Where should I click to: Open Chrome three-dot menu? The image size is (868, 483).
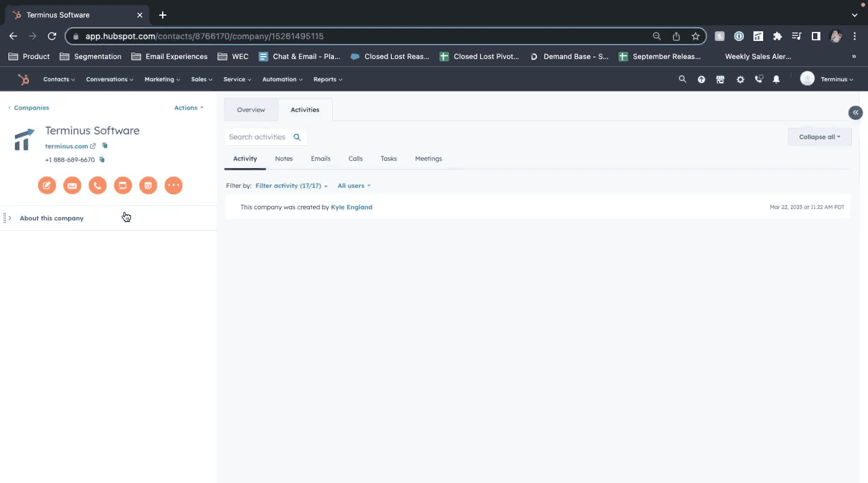tap(855, 36)
